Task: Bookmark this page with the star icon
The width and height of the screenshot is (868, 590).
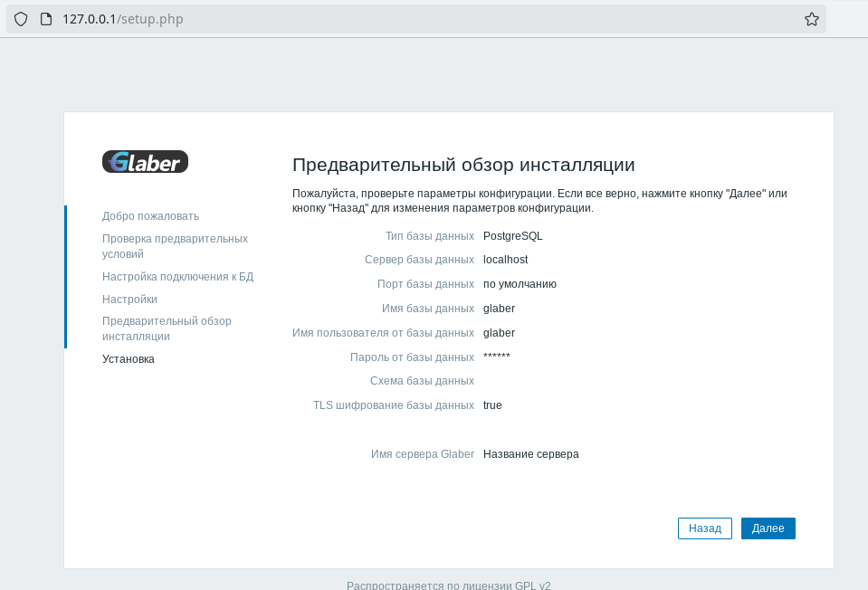Action: pos(811,19)
